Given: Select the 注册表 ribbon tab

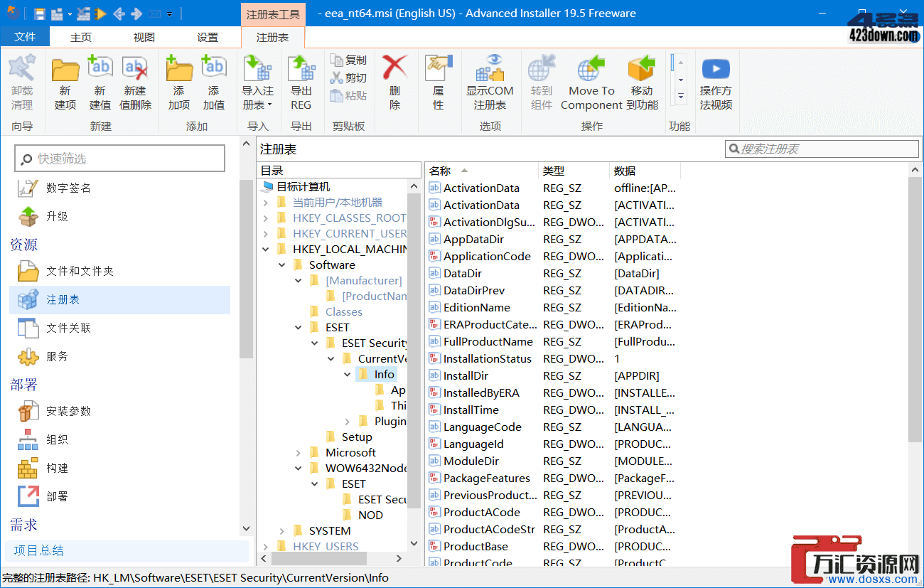Looking at the screenshot, I should [x=273, y=37].
